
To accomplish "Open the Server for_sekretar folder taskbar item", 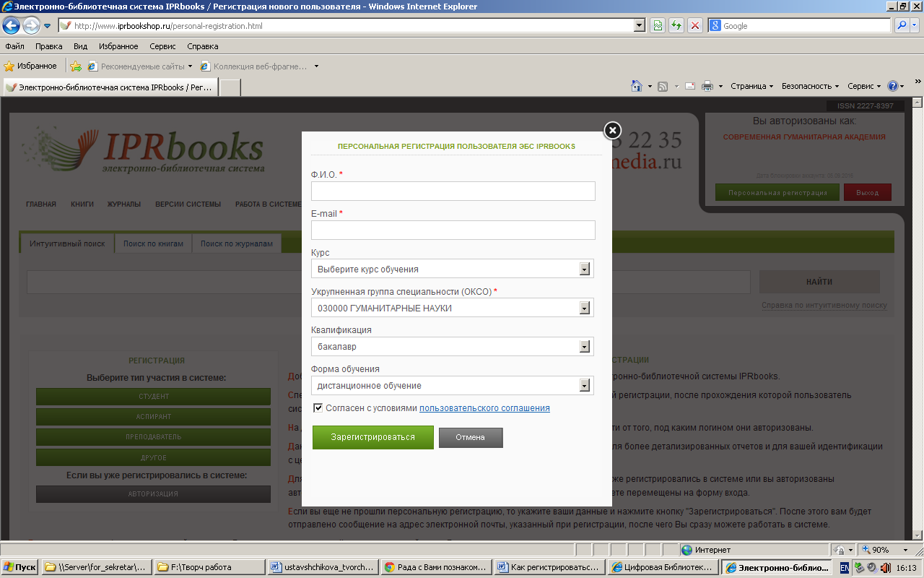I will point(97,567).
